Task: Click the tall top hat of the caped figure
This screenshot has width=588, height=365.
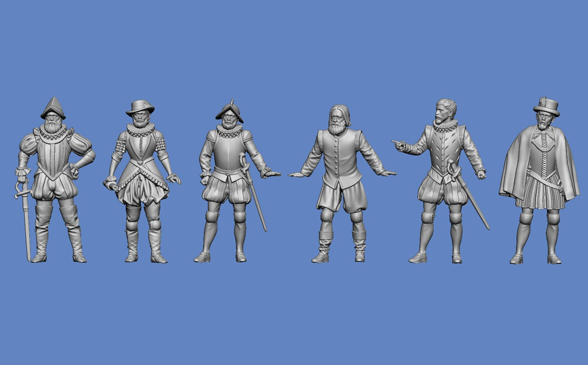Action: point(546,105)
